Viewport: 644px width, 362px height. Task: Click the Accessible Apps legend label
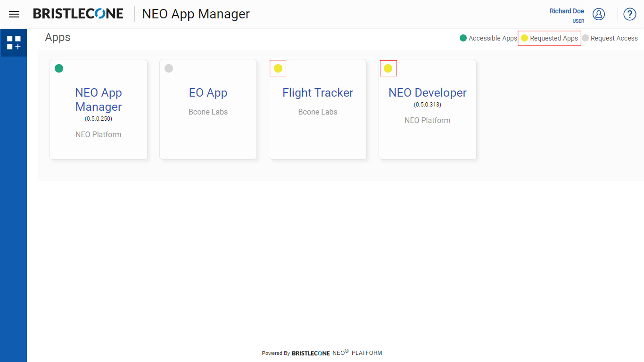click(493, 38)
